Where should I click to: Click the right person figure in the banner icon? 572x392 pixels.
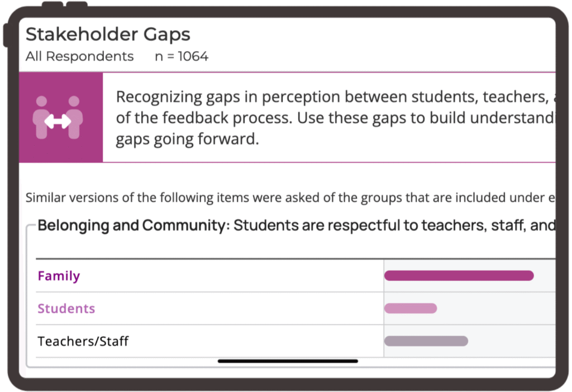(74, 117)
